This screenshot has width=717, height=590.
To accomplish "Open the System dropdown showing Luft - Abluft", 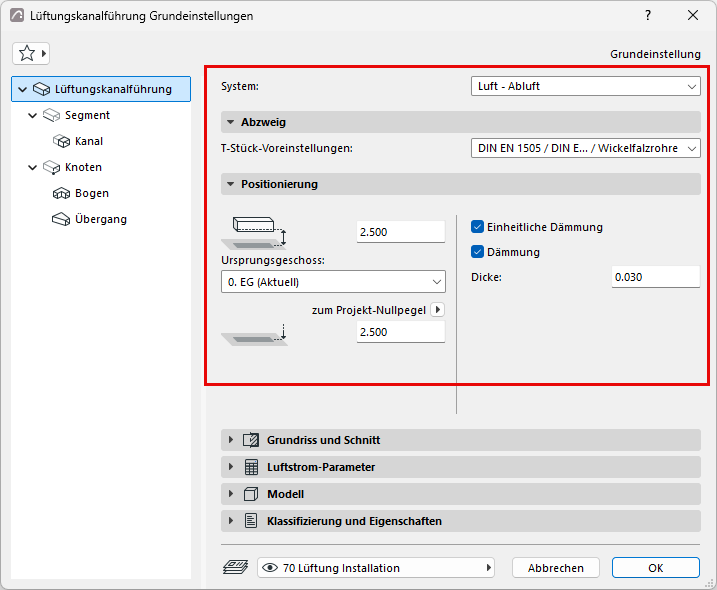I will point(585,86).
